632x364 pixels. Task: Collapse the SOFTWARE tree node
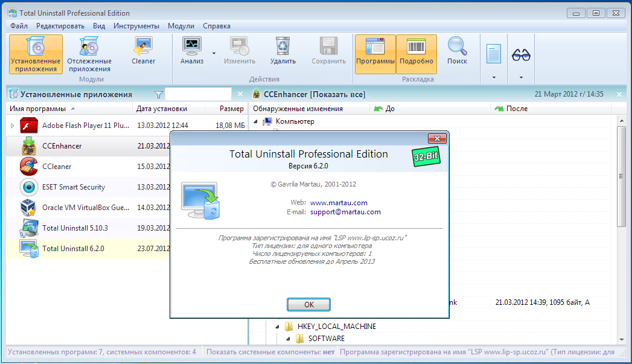click(288, 339)
